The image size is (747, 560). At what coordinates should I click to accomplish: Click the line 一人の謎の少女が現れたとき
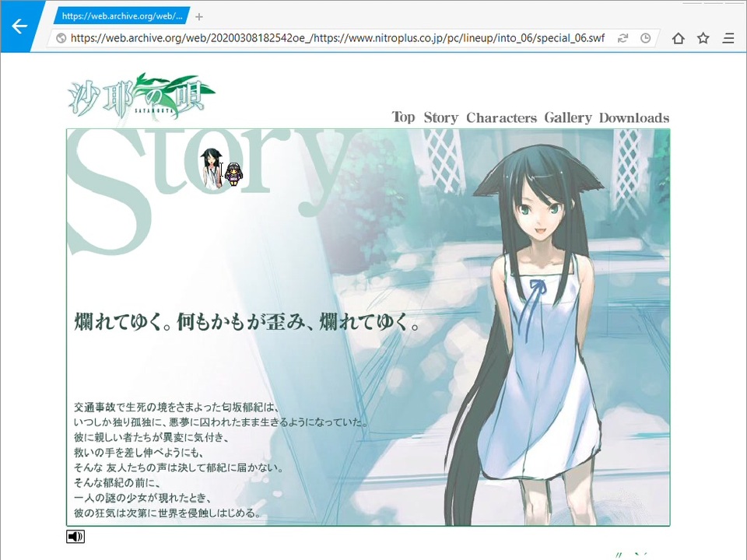pyautogui.click(x=142, y=498)
